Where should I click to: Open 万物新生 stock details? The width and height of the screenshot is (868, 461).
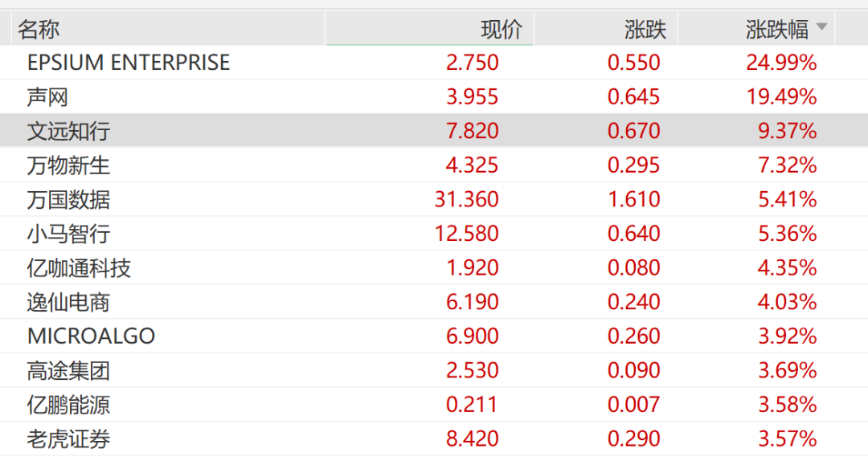(x=68, y=165)
